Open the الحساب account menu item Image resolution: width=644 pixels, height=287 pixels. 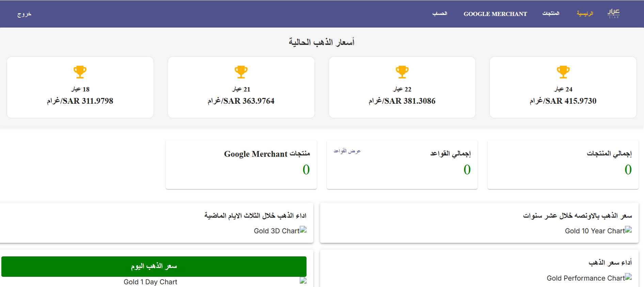pyautogui.click(x=440, y=14)
